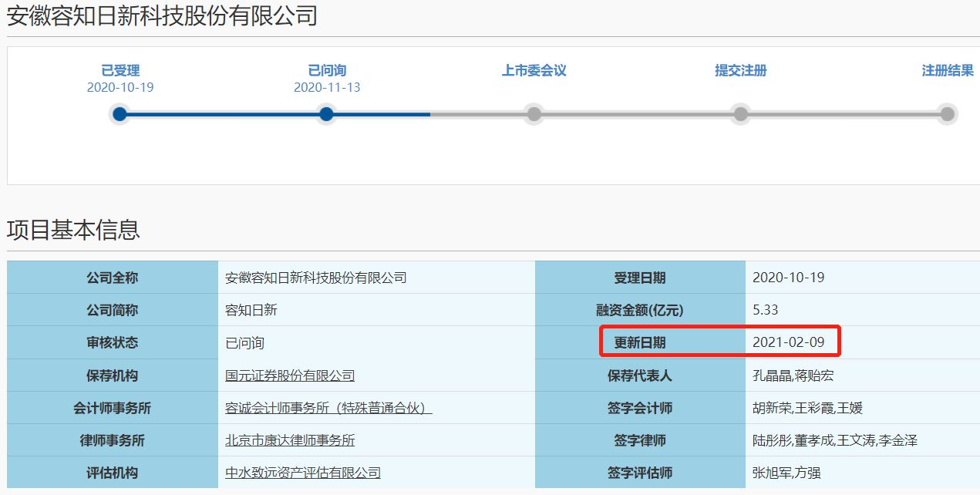Open the 北京市康达律师事务所 law firm link
Viewport: 980px width, 495px height.
pos(290,440)
